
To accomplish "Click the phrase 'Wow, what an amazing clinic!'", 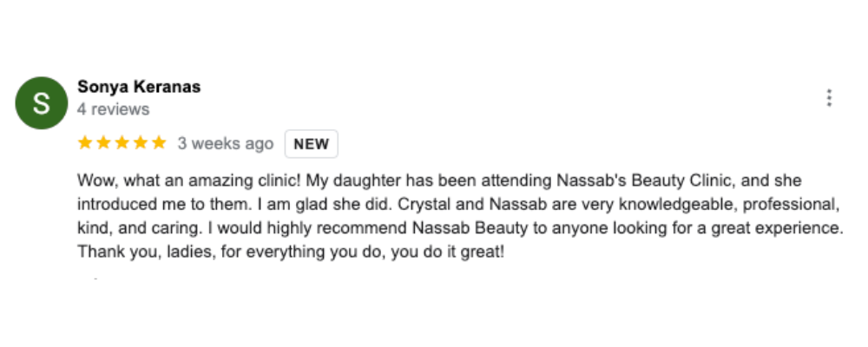I will 189,181.
